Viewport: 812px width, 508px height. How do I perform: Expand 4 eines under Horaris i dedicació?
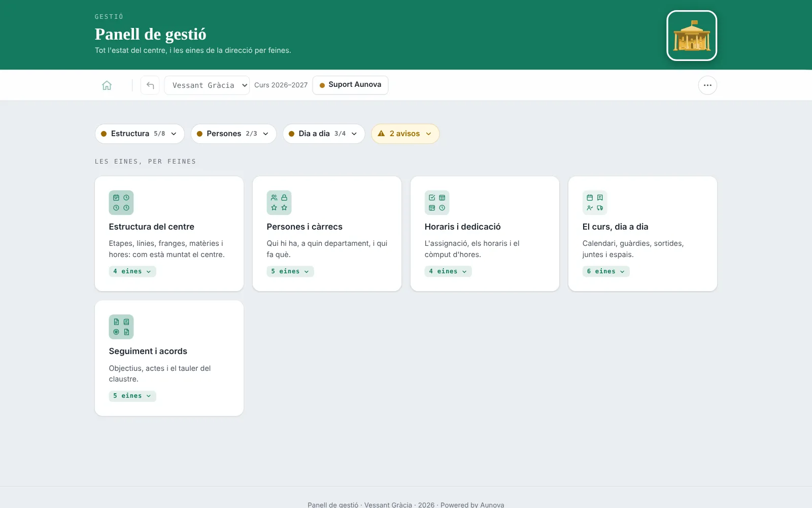[448, 271]
